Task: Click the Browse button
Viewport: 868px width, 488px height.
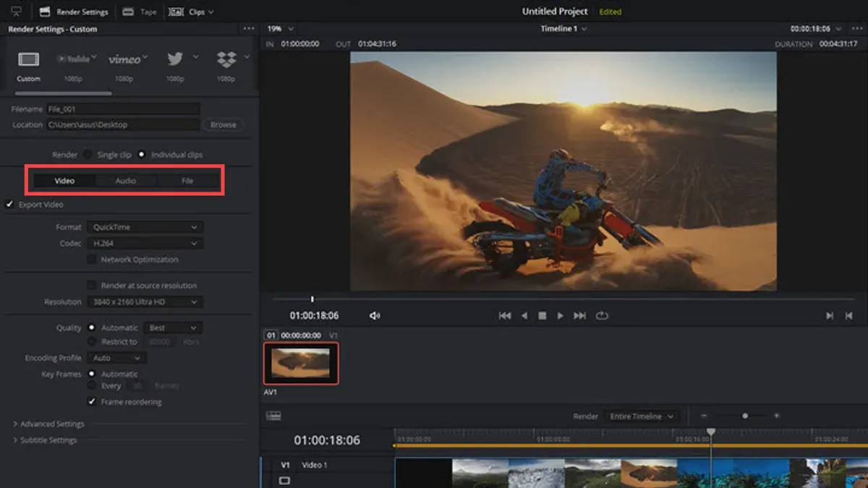Action: [224, 125]
